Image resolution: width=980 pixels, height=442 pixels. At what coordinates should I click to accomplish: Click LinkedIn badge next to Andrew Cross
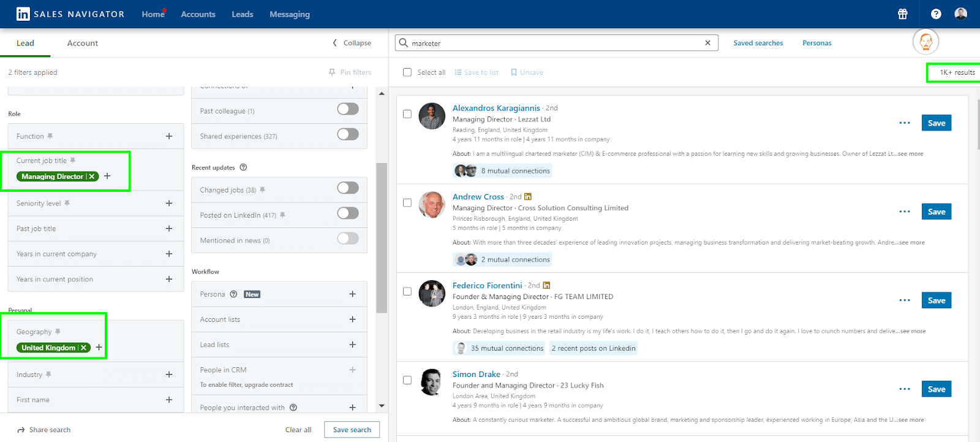point(528,197)
